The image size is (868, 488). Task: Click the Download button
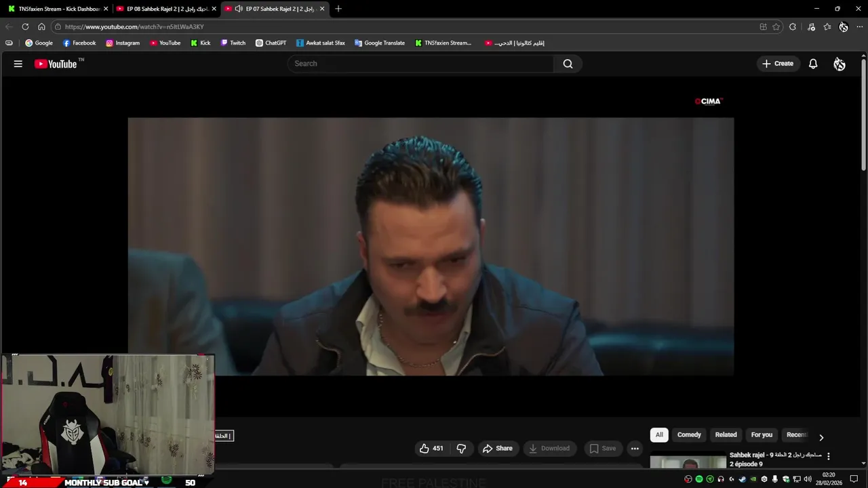(549, 448)
